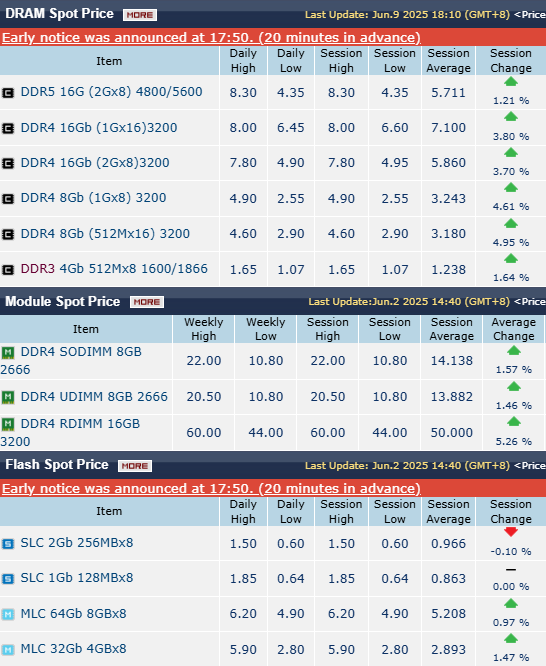Open DDR4 8Gb (512Mx16) 3200 item link
The width and height of the screenshot is (546, 666).
pos(105,234)
